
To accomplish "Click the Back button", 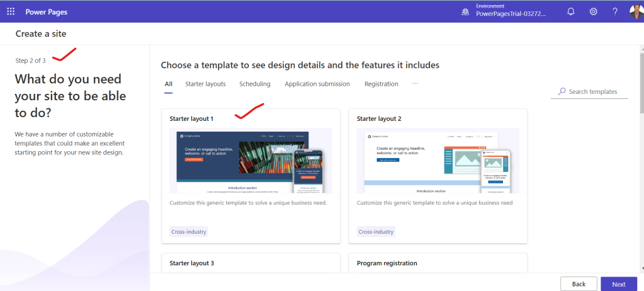I will [579, 284].
